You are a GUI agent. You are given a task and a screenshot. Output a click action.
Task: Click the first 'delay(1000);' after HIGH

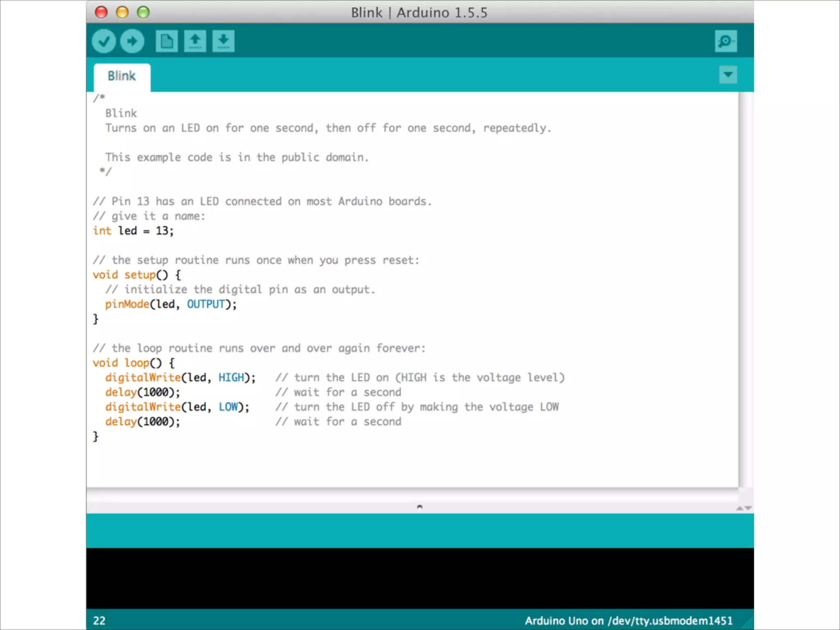click(142, 393)
